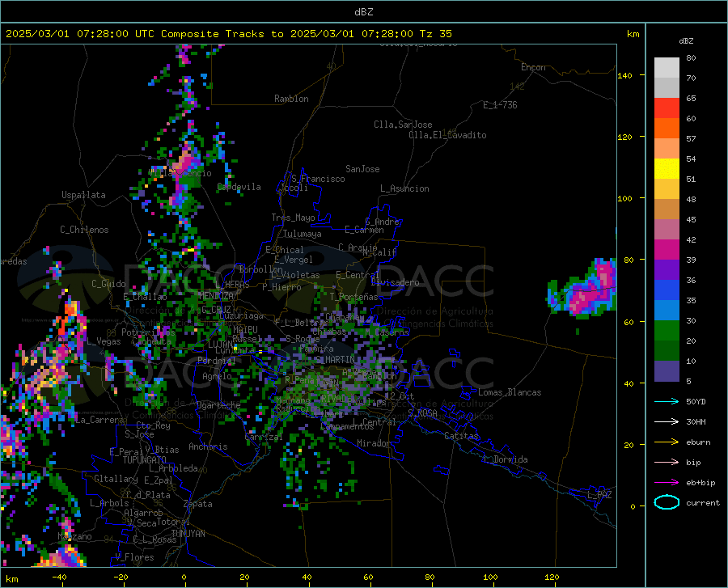Click the 'Lomas_Blancas' map label

pyautogui.click(x=510, y=392)
